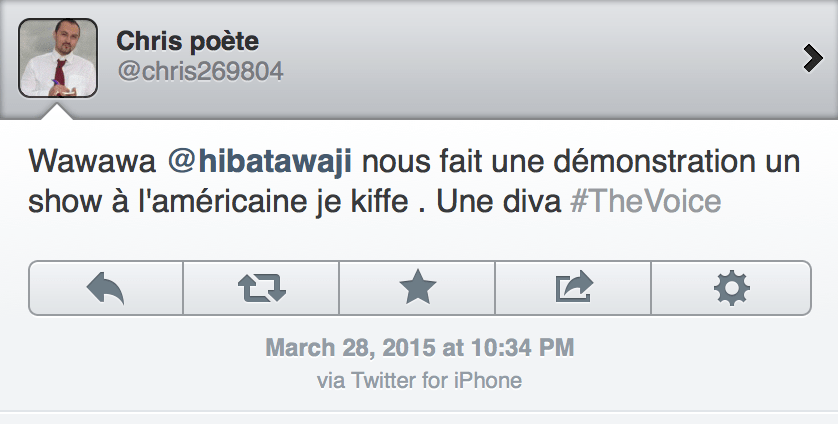The width and height of the screenshot is (838, 424).
Task: Open the @chris269804 handle
Action: click(x=200, y=71)
